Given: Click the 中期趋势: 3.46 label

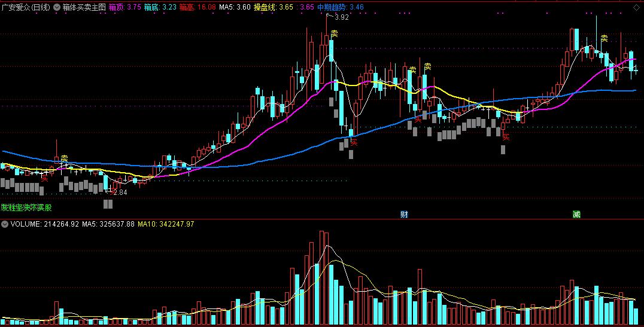Looking at the screenshot, I should [x=341, y=7].
